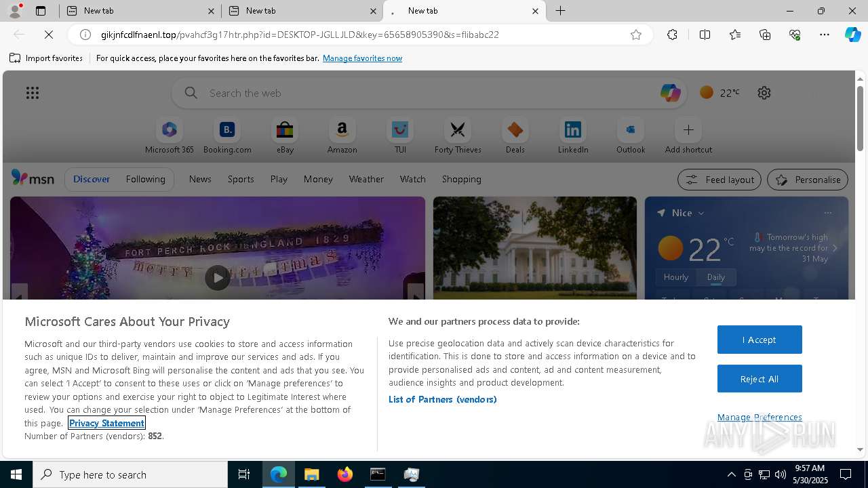Accept cookies with I Accept

pos(759,340)
